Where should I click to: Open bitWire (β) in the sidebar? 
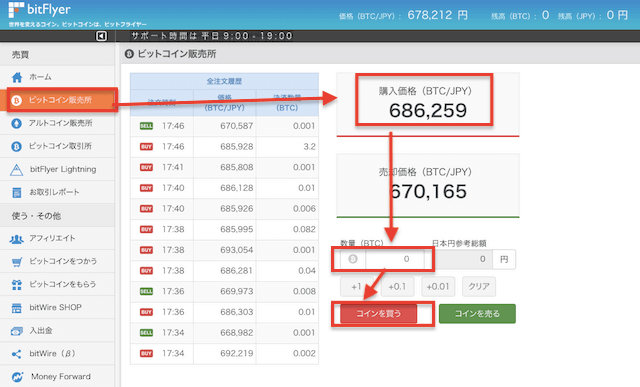pos(57,354)
